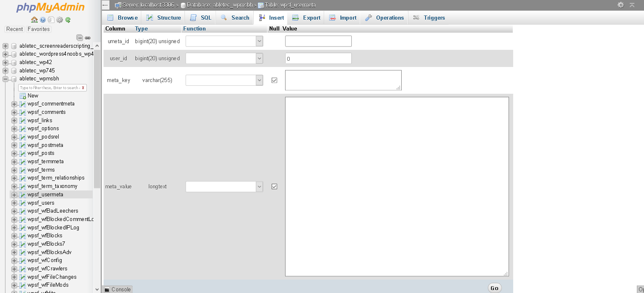Open the Operations tab
This screenshot has width=644, height=293.
pos(384,18)
